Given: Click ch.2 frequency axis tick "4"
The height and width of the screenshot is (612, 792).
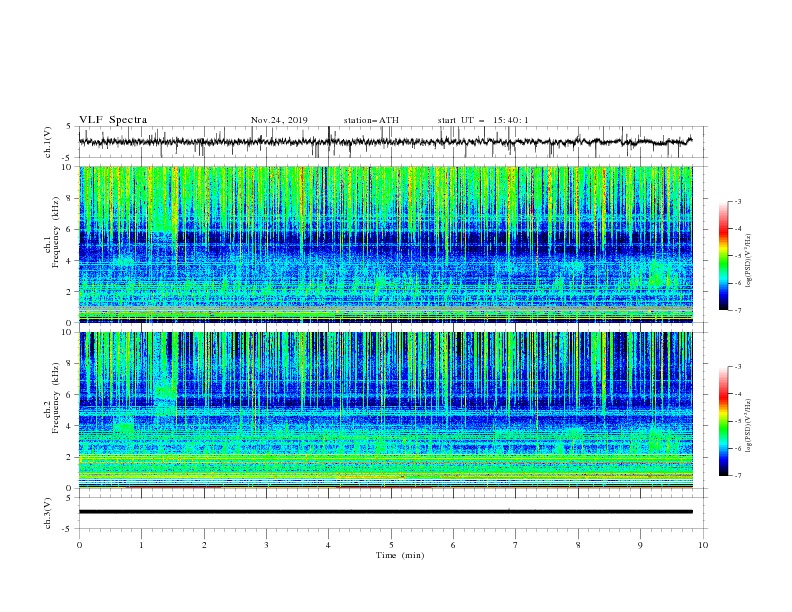Looking at the screenshot, I should 70,426.
